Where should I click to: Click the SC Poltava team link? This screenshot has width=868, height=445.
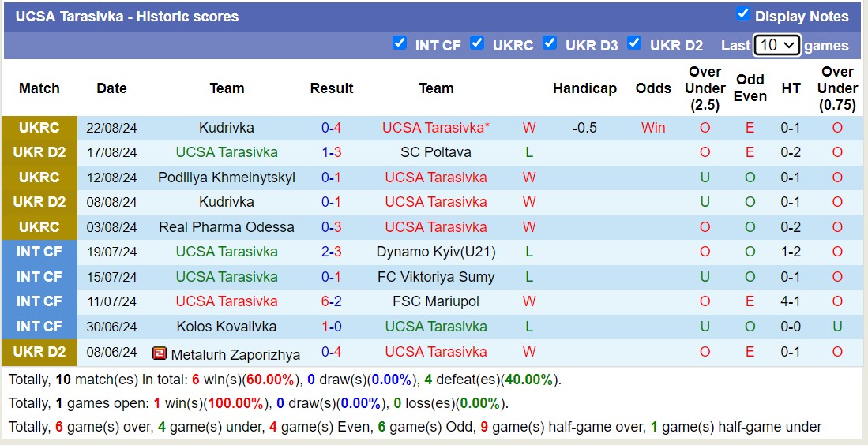click(x=436, y=152)
